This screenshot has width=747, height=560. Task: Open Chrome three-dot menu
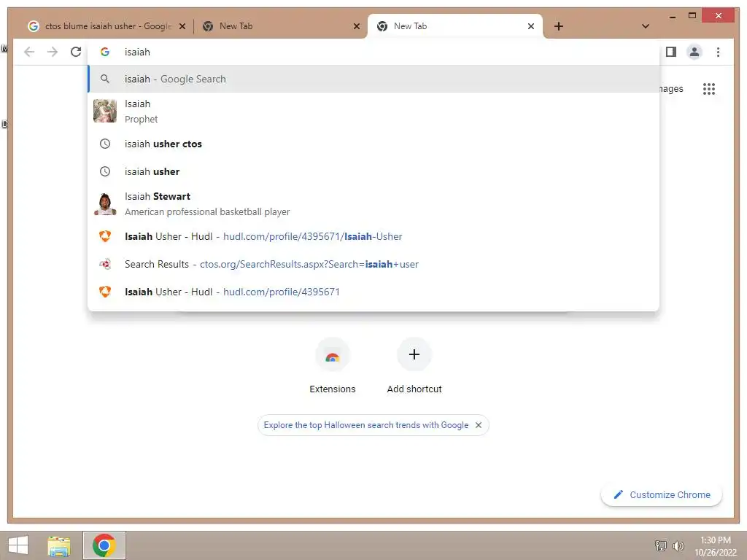(x=718, y=52)
